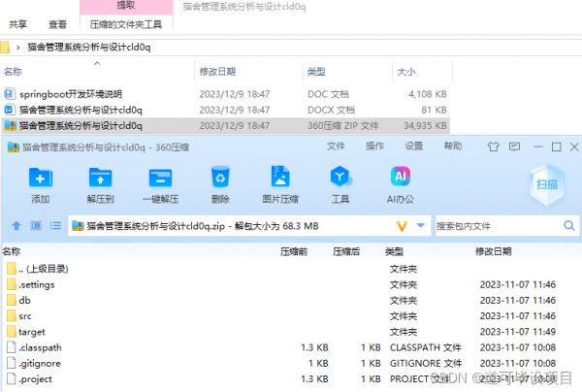The image size is (582, 392).
Task: Open the skin (shirt) icon in title bar
Action: pos(493,147)
